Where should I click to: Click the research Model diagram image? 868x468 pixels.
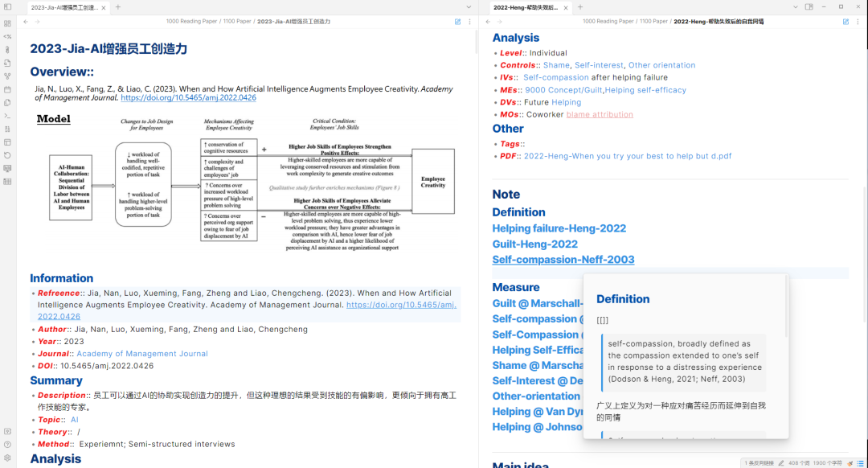[x=247, y=183]
